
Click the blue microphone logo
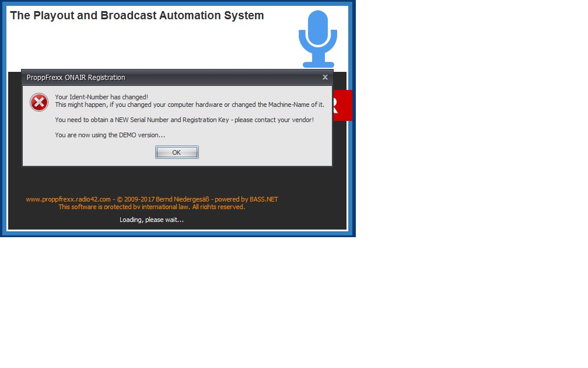pyautogui.click(x=318, y=39)
